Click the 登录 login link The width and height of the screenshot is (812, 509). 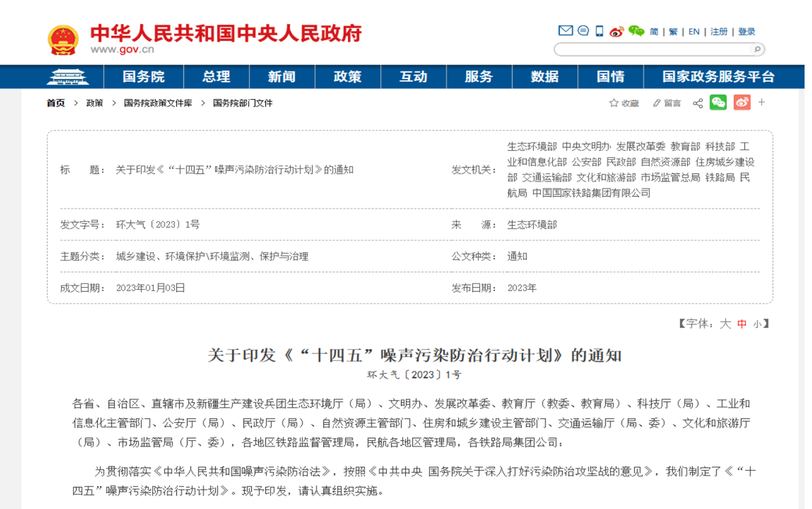coord(746,32)
